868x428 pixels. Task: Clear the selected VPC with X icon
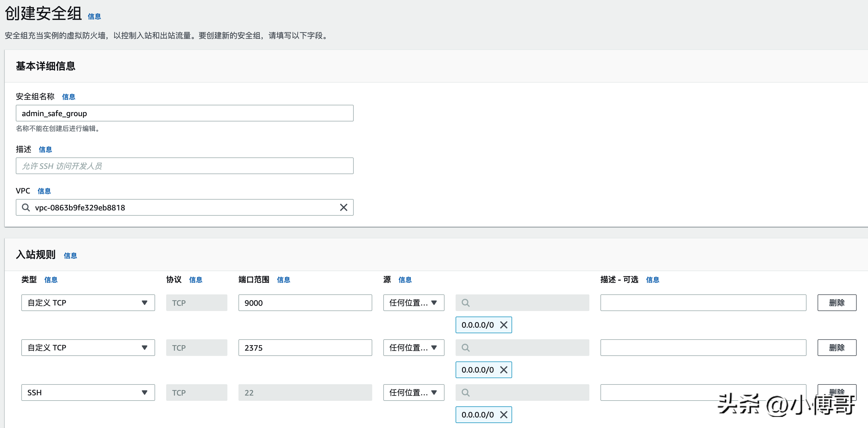(343, 207)
